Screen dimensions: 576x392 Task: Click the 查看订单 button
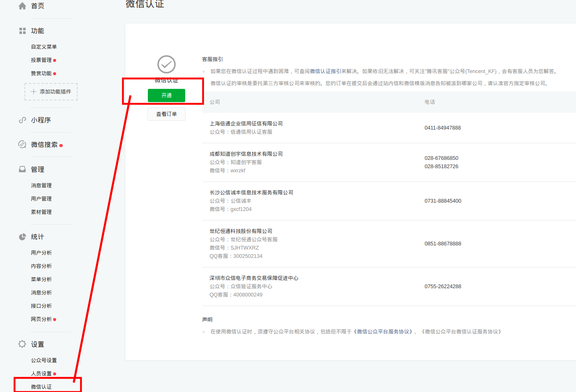[167, 114]
